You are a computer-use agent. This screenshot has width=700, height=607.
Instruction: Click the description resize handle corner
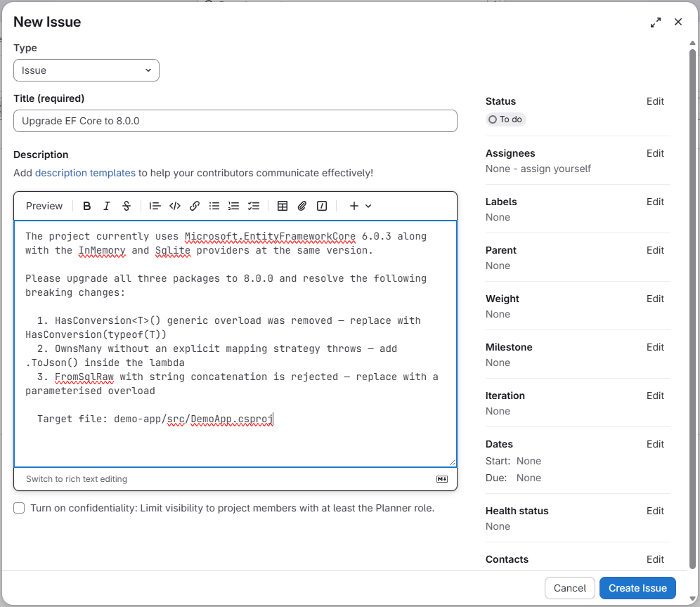(452, 462)
